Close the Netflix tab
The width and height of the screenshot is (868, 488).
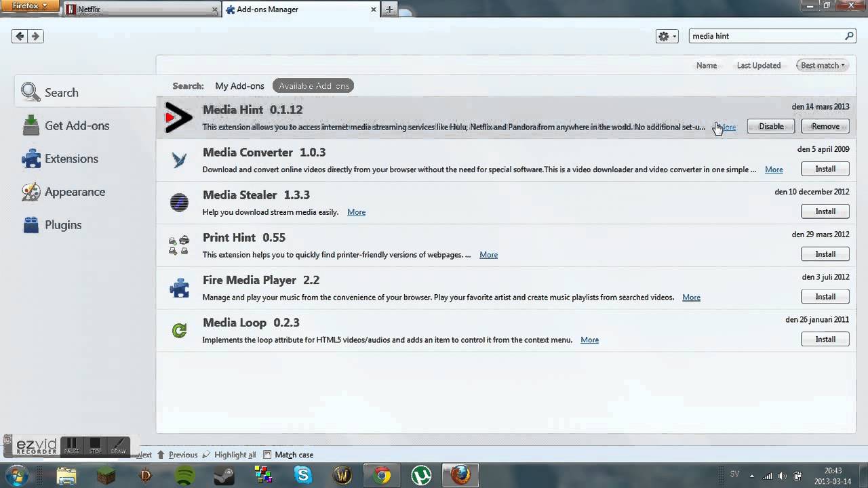pos(215,9)
